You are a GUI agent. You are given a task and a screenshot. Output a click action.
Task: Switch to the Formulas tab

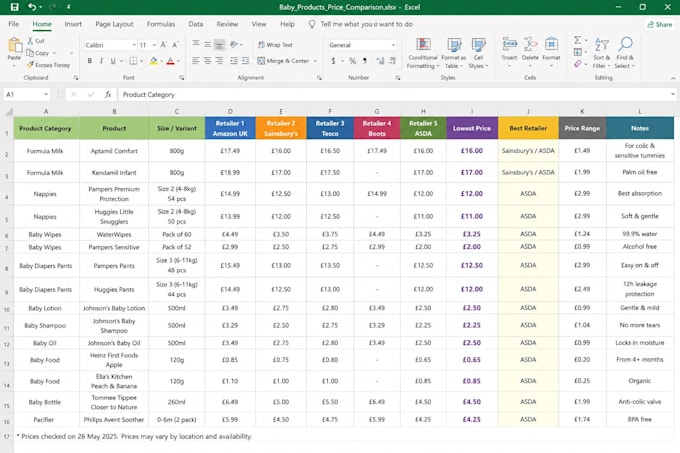[x=160, y=24]
